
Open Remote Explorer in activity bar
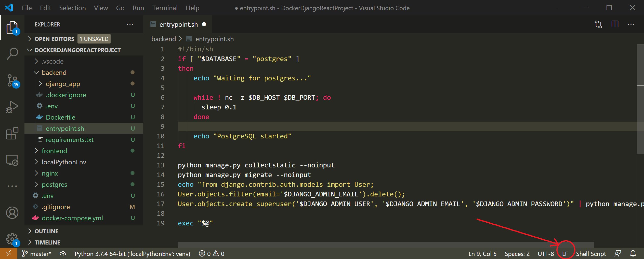point(12,160)
